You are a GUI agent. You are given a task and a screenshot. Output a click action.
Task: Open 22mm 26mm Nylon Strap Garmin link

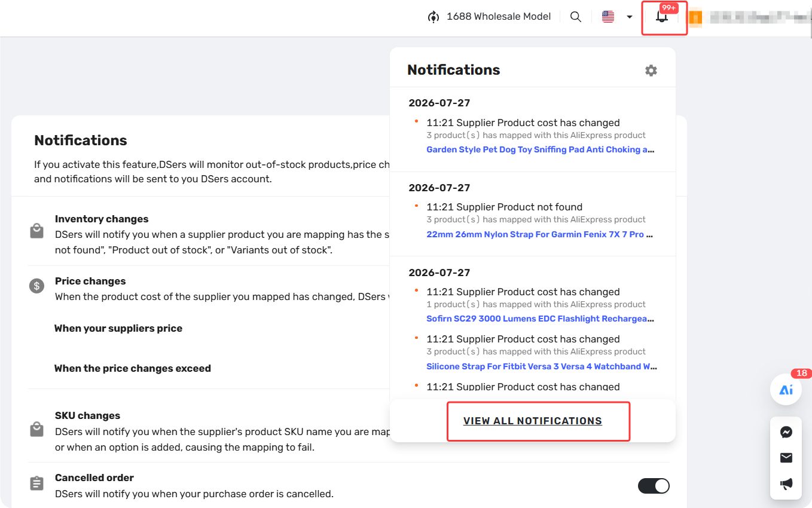pyautogui.click(x=540, y=234)
